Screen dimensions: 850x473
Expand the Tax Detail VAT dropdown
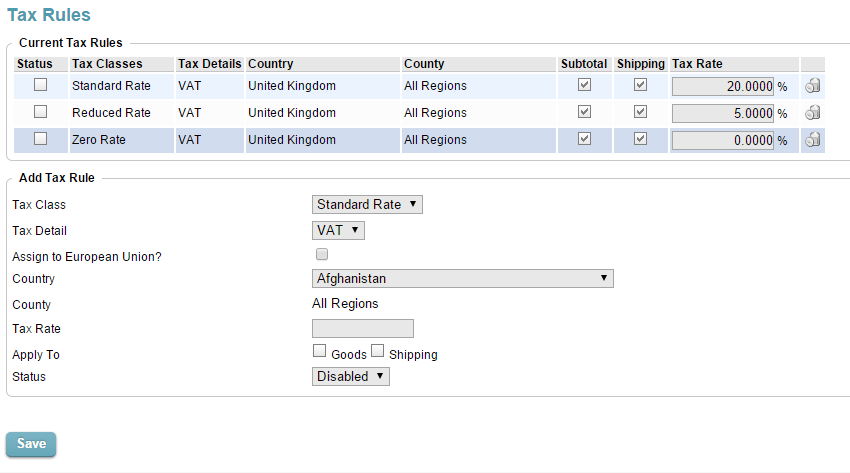pyautogui.click(x=339, y=231)
